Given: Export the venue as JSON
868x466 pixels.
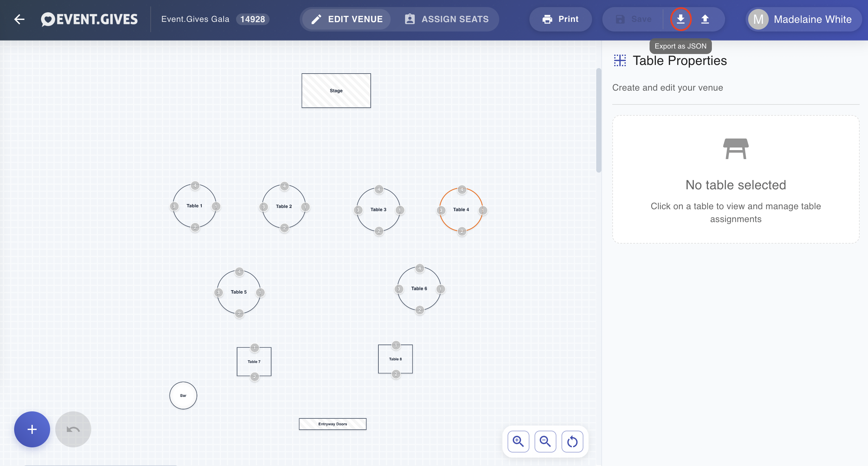Looking at the screenshot, I should click(681, 19).
